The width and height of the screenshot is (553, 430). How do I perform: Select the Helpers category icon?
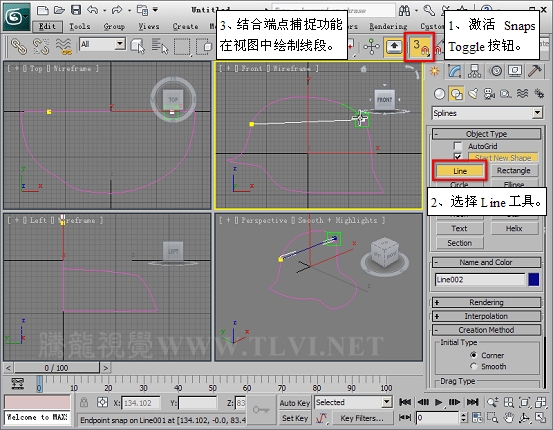click(506, 94)
